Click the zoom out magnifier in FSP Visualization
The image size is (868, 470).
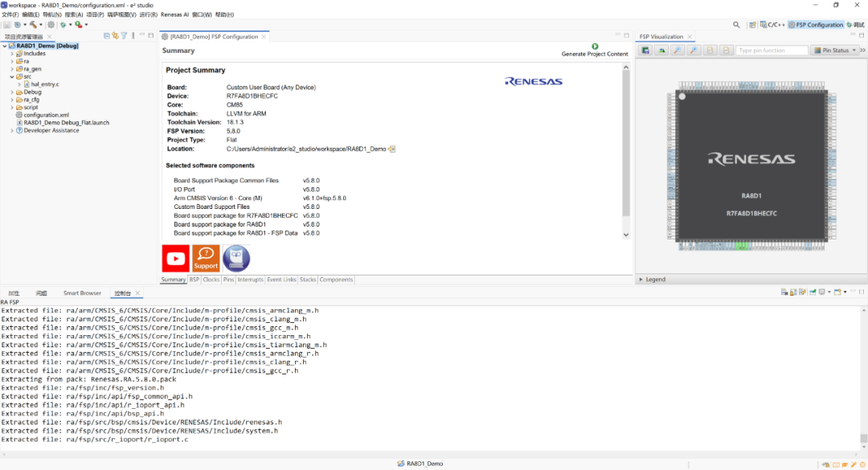[678, 51]
